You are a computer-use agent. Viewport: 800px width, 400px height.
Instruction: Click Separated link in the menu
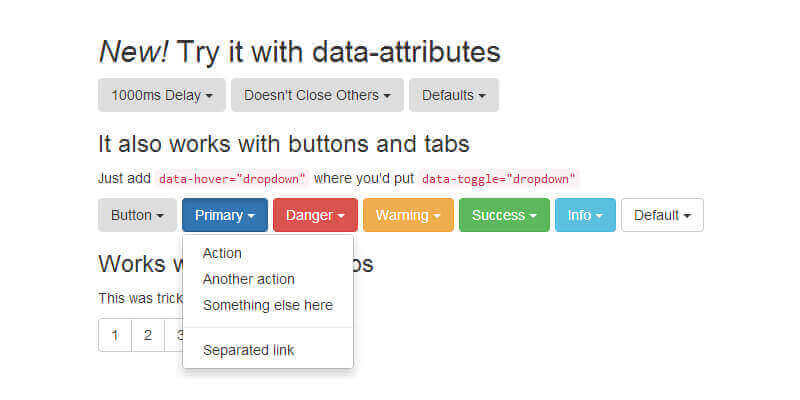248,350
